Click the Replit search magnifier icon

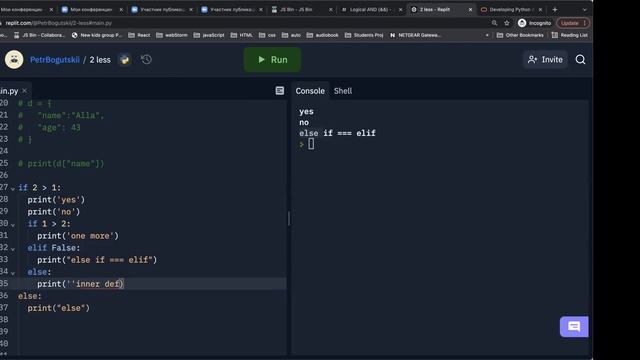580,60
